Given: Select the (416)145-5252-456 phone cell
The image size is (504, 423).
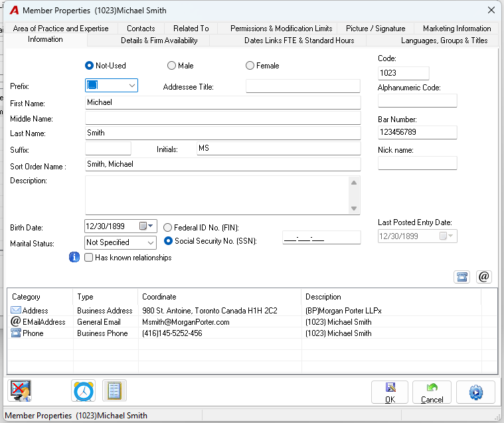Looking at the screenshot, I should coord(220,333).
